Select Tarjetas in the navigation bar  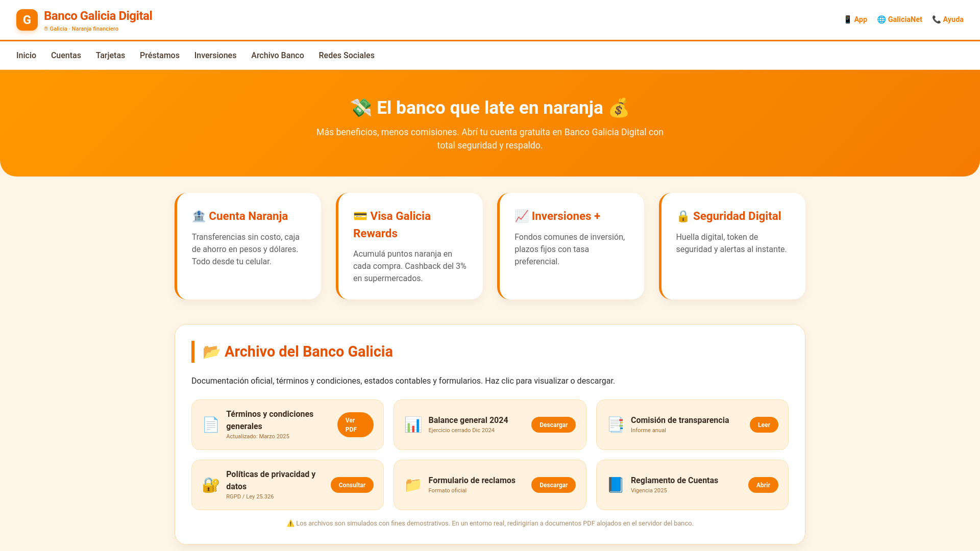pos(110,55)
